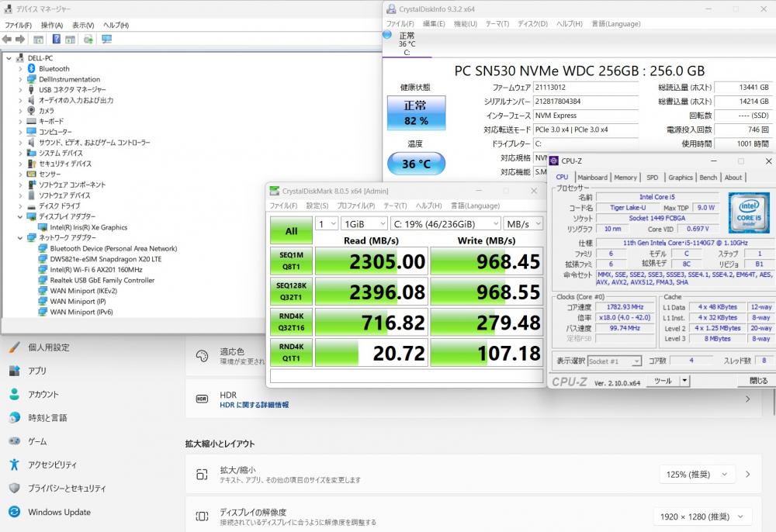Open Apps via its sidebar icon
The width and height of the screenshot is (776, 532).
click(14, 371)
